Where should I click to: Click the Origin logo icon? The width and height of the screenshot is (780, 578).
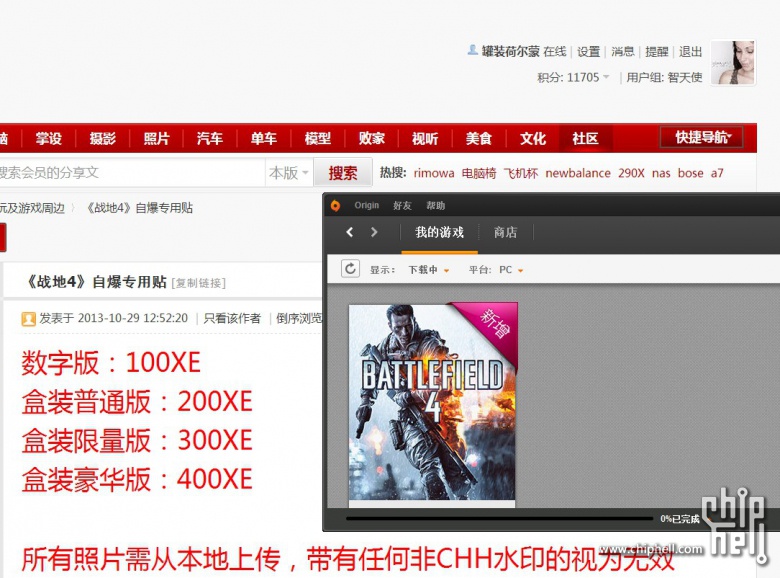click(336, 205)
